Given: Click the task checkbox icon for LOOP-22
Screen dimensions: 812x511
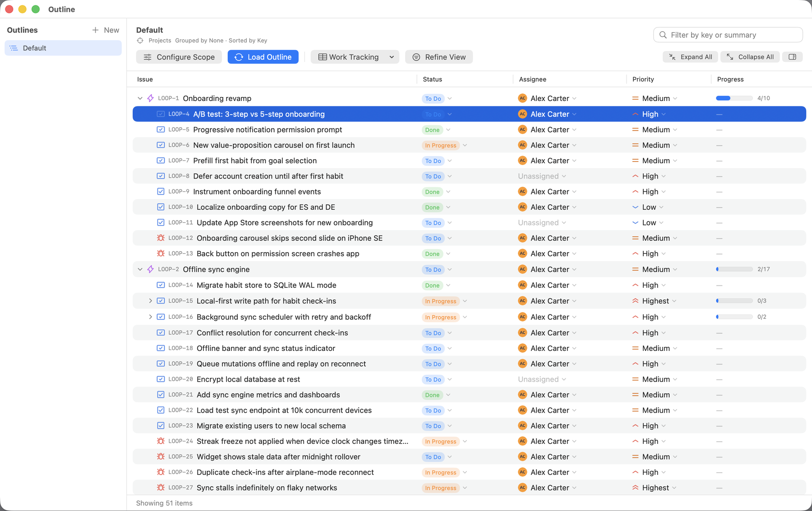Looking at the screenshot, I should pos(161,410).
